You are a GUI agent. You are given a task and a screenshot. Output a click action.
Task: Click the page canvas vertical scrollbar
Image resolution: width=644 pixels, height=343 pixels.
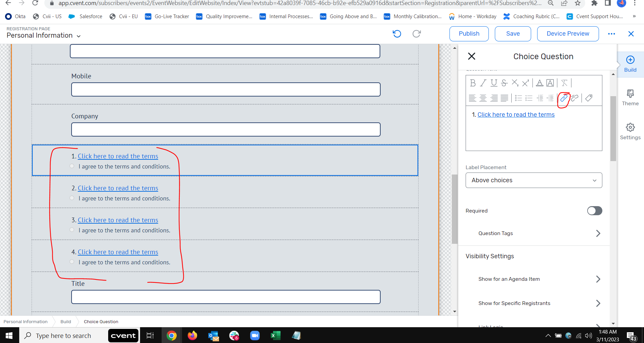pos(455,209)
